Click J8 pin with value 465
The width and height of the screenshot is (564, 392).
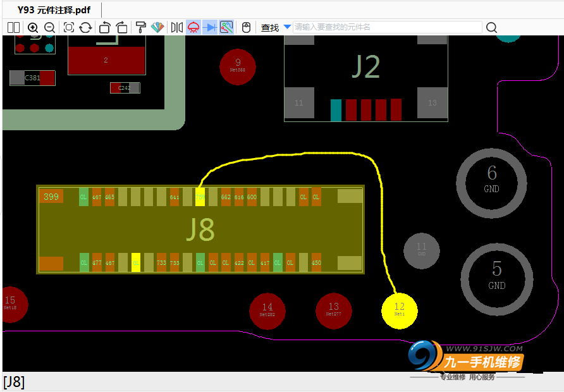(x=110, y=197)
